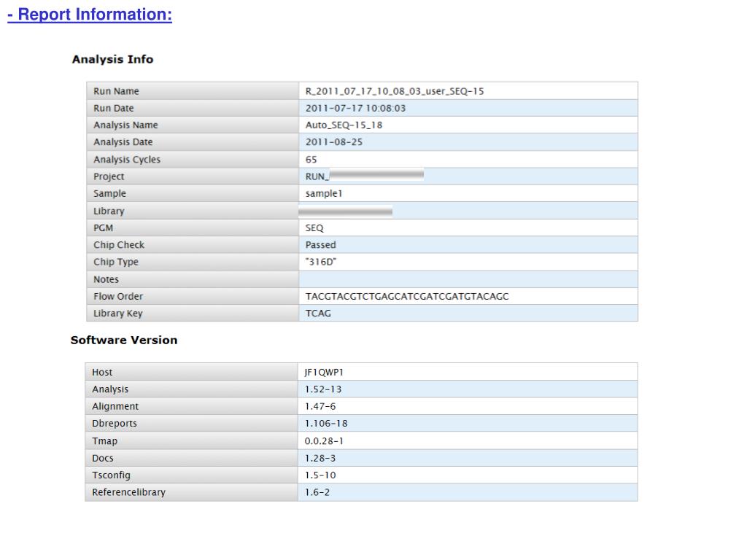Select analysis date 2011-08-25

click(x=334, y=142)
